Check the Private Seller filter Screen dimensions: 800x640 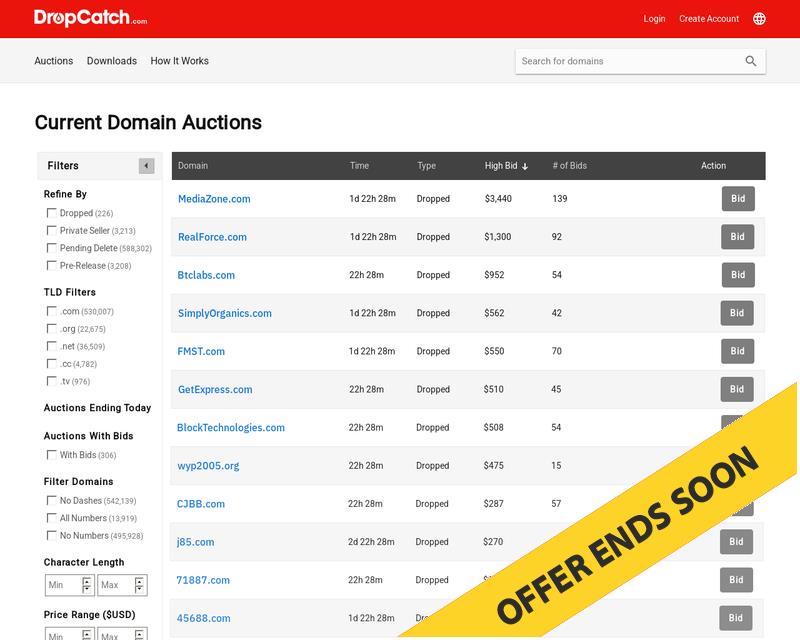click(52, 231)
